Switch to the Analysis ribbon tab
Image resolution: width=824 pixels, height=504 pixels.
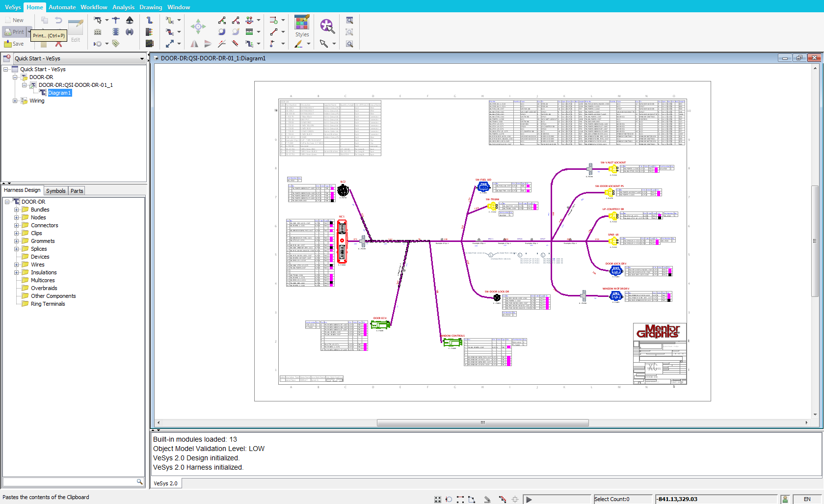point(123,7)
